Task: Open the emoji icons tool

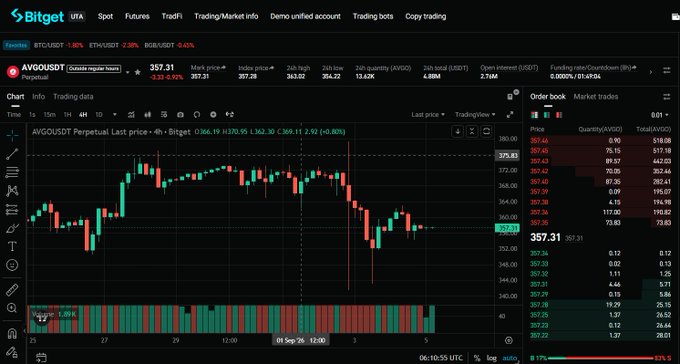Action: (x=12, y=265)
